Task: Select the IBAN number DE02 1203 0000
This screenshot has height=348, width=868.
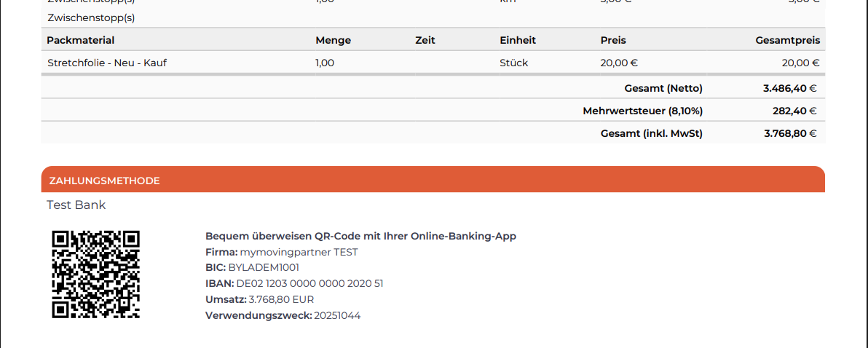Action: pyautogui.click(x=309, y=284)
